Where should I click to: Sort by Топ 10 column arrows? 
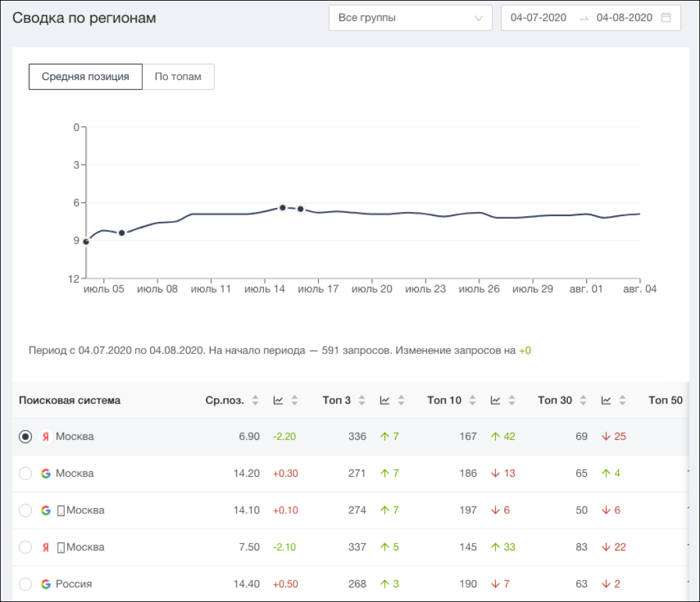[x=472, y=401]
